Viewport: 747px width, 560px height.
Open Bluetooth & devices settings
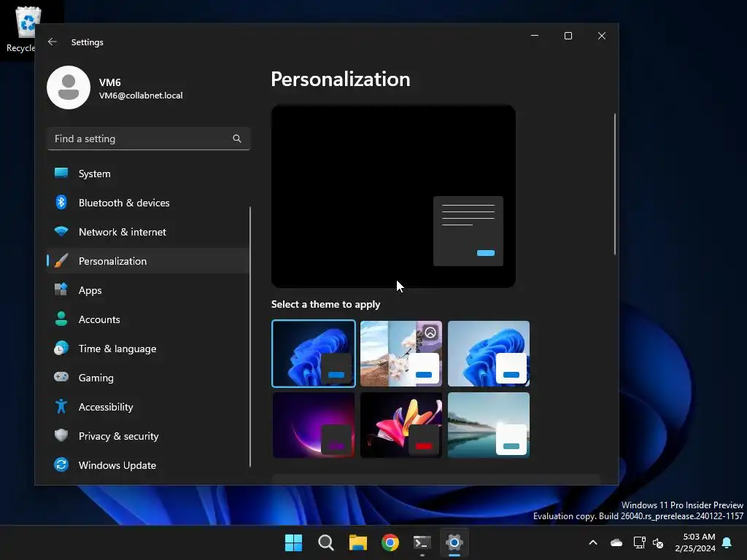click(x=149, y=203)
